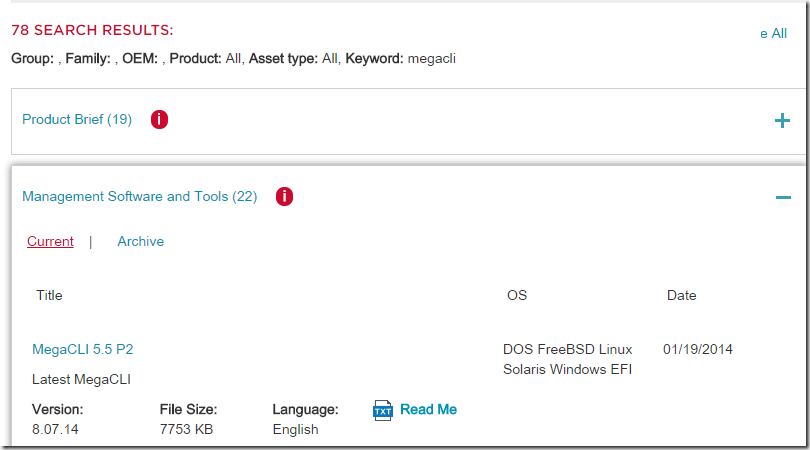810x450 pixels.
Task: Click the info icon beside Management Software and Tools
Action: pos(284,196)
